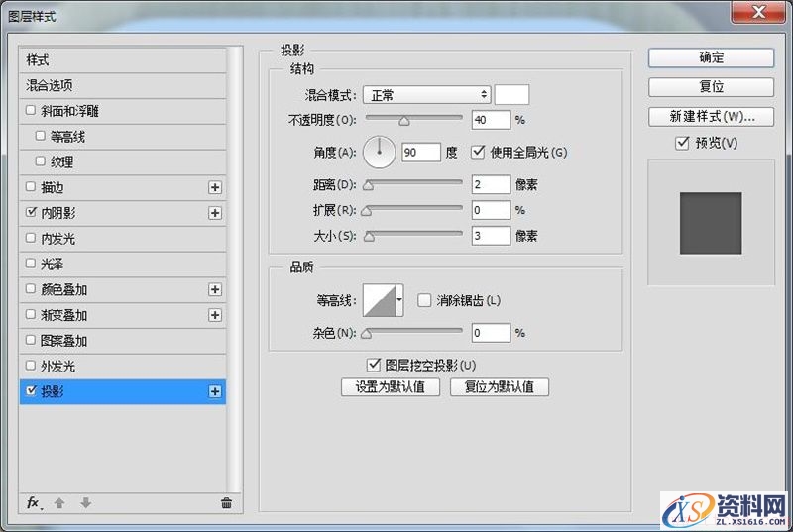Click the 复位 button
The image size is (793, 532).
pos(711,87)
